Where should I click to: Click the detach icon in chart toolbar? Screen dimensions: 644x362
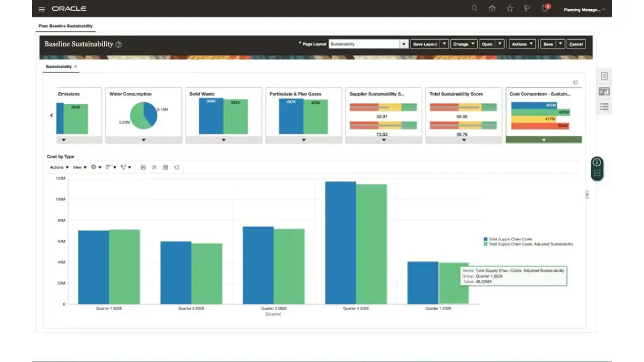pyautogui.click(x=154, y=167)
